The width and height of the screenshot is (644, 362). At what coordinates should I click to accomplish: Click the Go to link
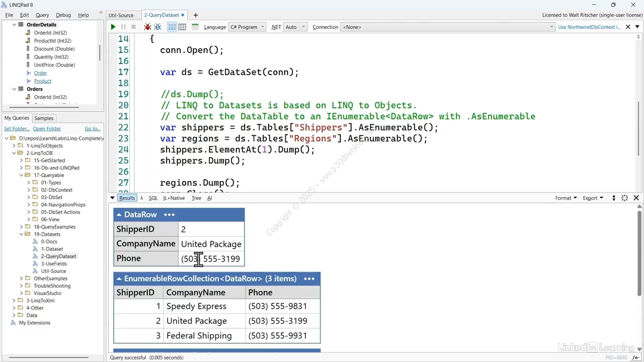click(93, 129)
